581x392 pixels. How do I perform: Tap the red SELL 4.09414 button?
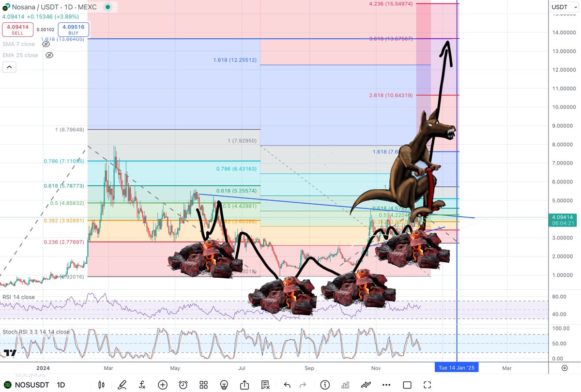point(17,30)
